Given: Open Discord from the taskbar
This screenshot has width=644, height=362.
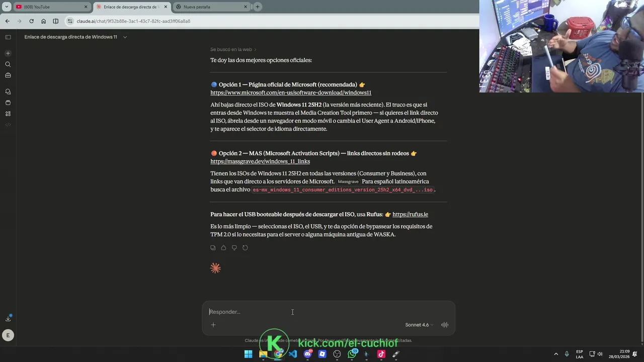Looking at the screenshot, I should [308, 354].
